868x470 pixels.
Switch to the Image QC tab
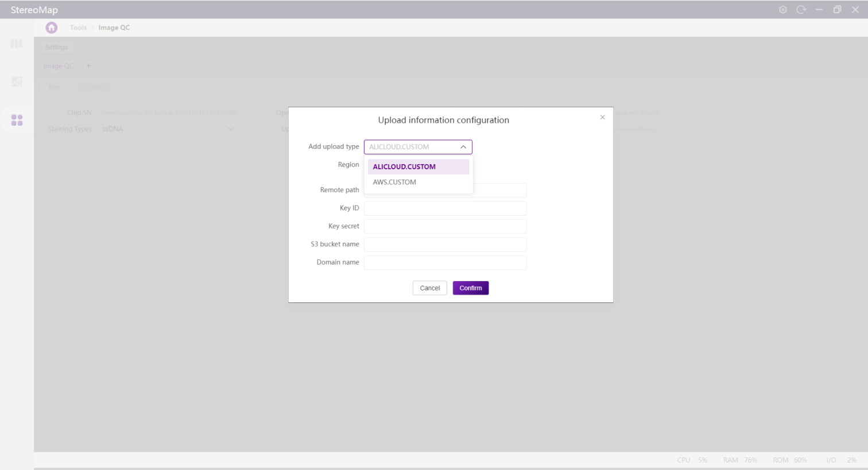59,66
